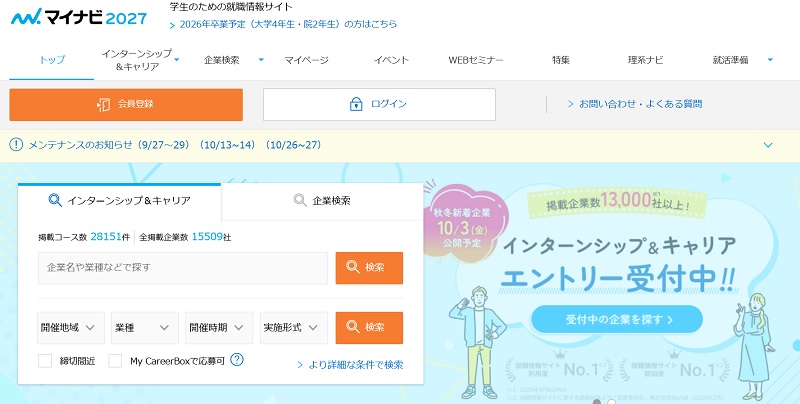Open the 実施形式 dropdown

tap(294, 327)
